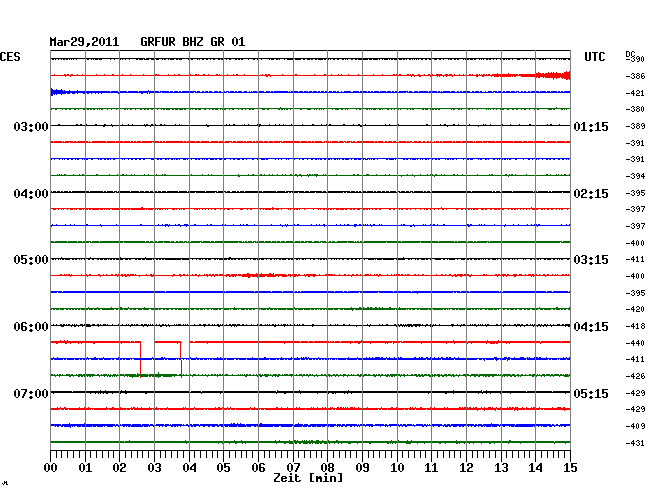Image resolution: width=650 pixels, height=494 pixels.
Task: Click the "CES" column header at left
Action: (x=10, y=57)
